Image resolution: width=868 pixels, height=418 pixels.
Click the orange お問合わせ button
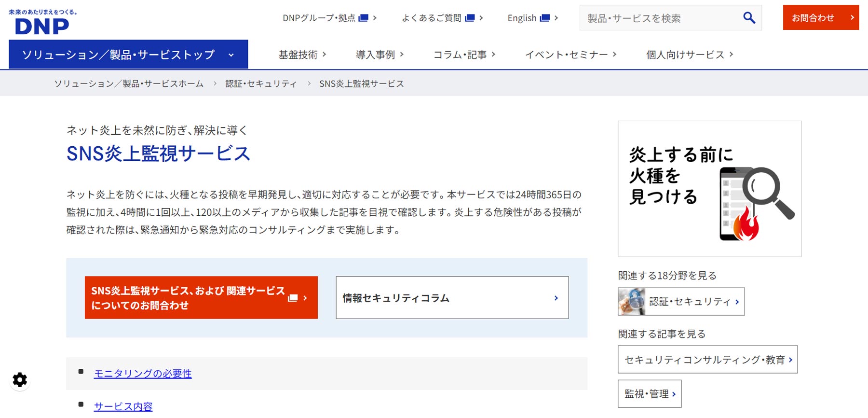(821, 17)
